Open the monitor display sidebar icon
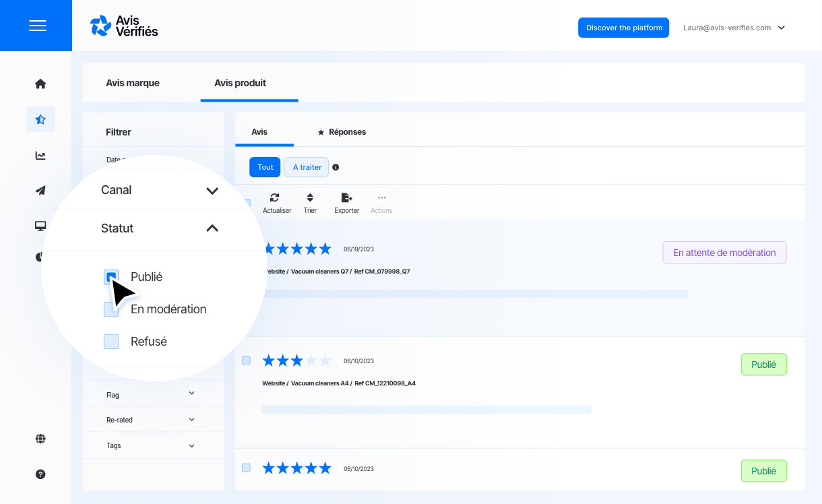The image size is (822, 504). tap(40, 226)
